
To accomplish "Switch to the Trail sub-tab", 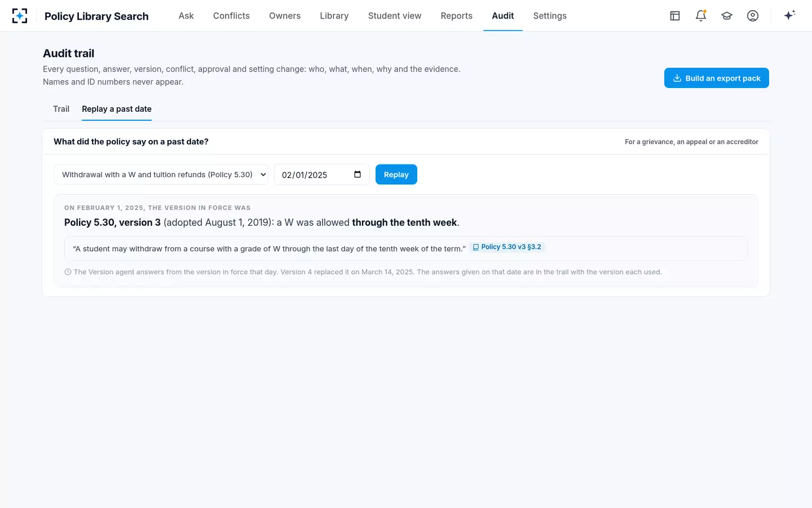I will click(61, 109).
